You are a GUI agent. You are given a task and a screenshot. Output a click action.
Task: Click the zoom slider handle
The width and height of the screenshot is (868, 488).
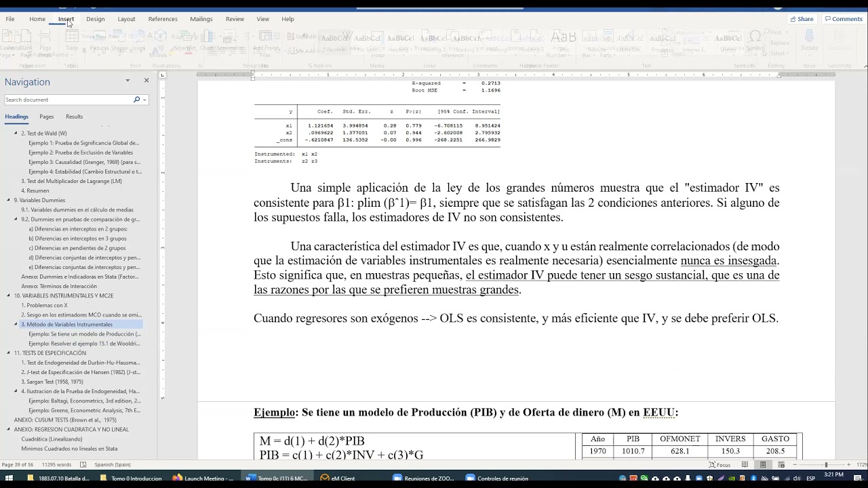826,464
